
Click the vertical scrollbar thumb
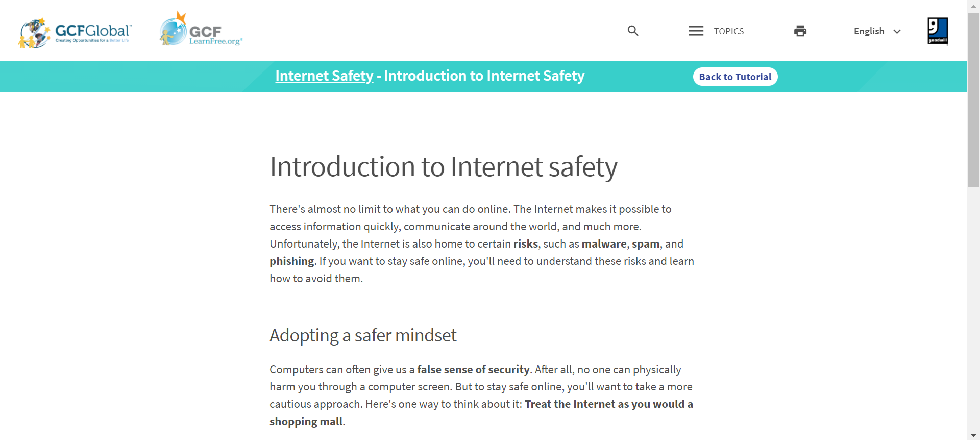[973, 100]
